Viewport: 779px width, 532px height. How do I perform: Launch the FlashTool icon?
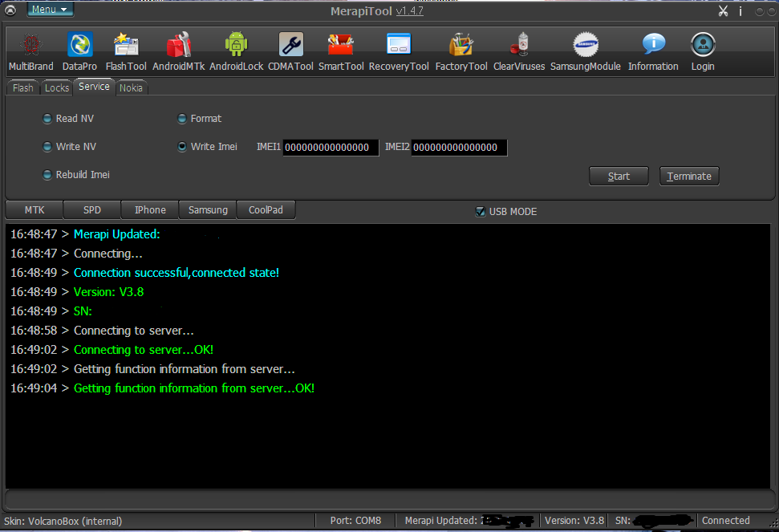(126, 45)
